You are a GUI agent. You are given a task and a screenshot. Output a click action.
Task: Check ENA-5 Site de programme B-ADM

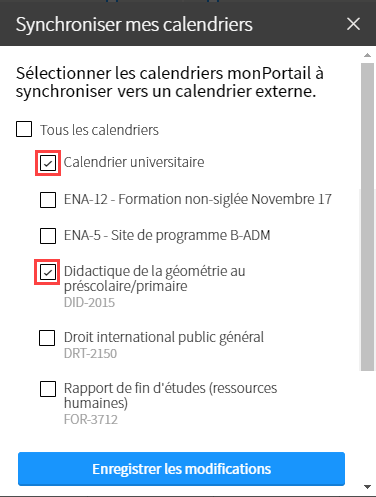[x=48, y=236]
